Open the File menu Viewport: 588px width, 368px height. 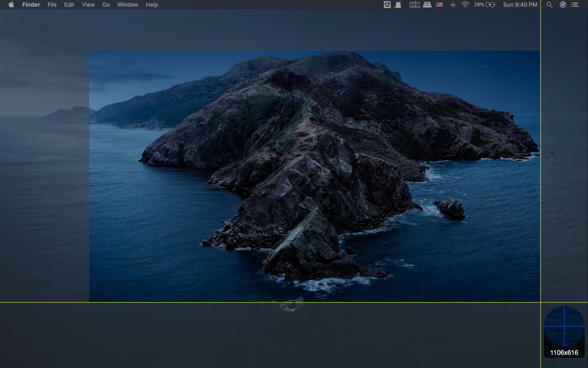pos(52,5)
